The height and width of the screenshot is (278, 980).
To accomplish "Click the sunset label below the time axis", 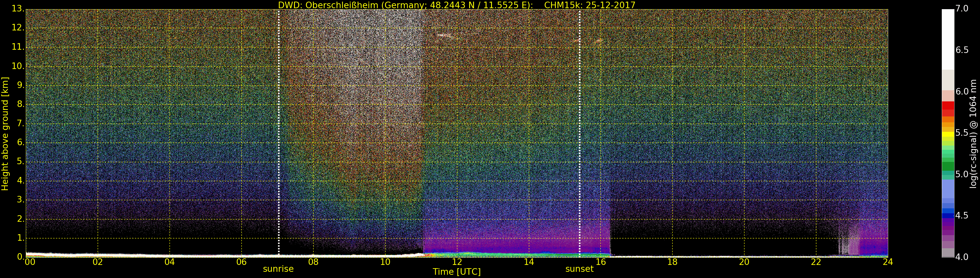I will (x=579, y=269).
